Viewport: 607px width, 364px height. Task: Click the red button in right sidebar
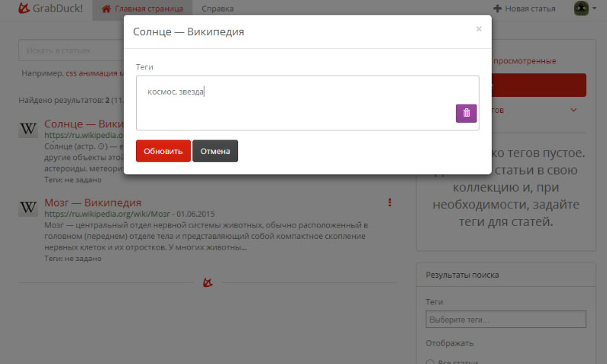[539, 85]
